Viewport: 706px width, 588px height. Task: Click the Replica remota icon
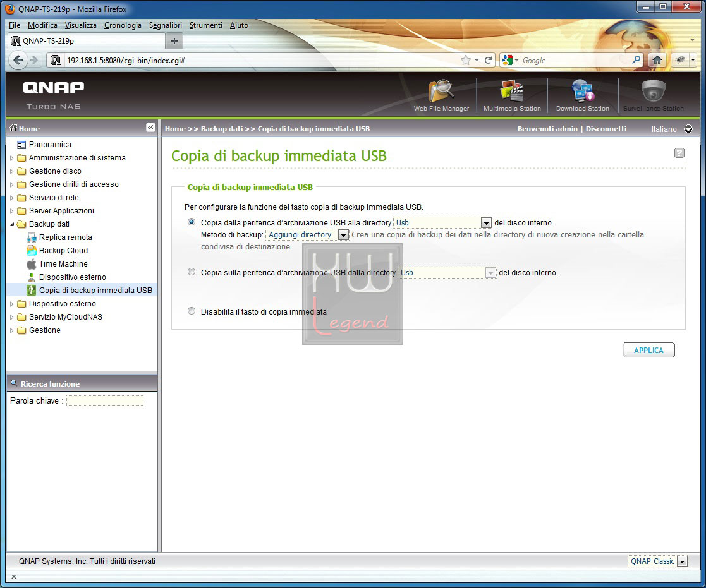pos(31,237)
